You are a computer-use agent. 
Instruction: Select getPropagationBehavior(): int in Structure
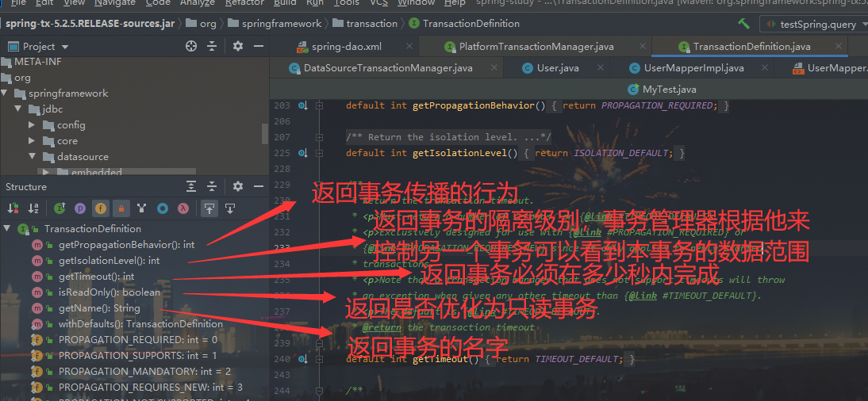(x=126, y=244)
